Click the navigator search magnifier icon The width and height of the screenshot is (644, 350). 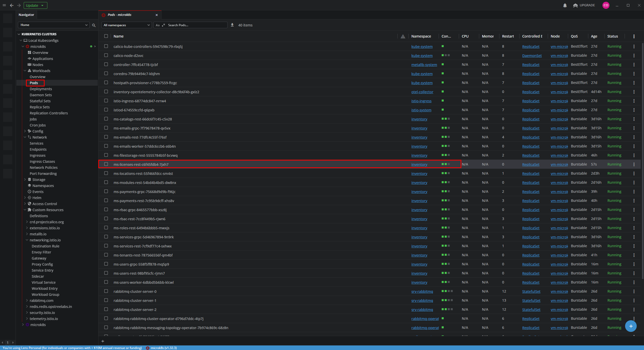[94, 25]
